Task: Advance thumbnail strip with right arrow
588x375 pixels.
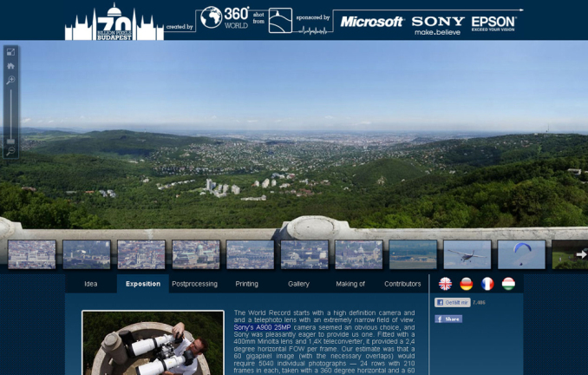Action: pyautogui.click(x=581, y=254)
